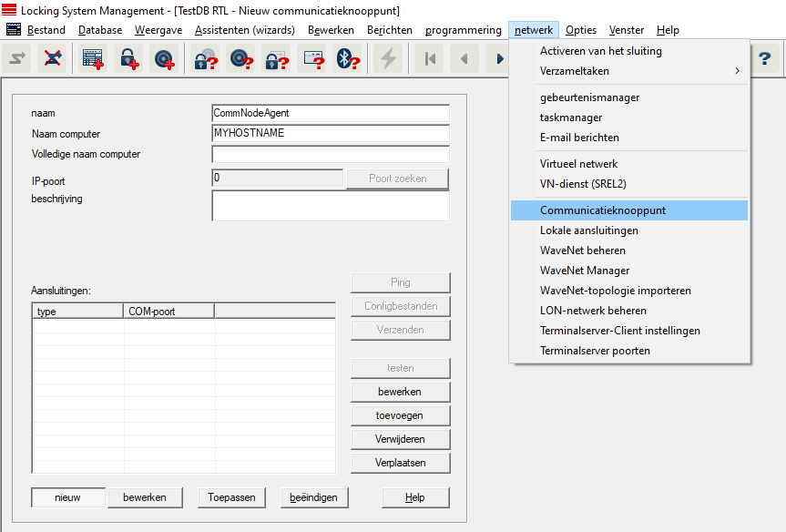Click the COM-poort column header
786x532 pixels.
168,312
